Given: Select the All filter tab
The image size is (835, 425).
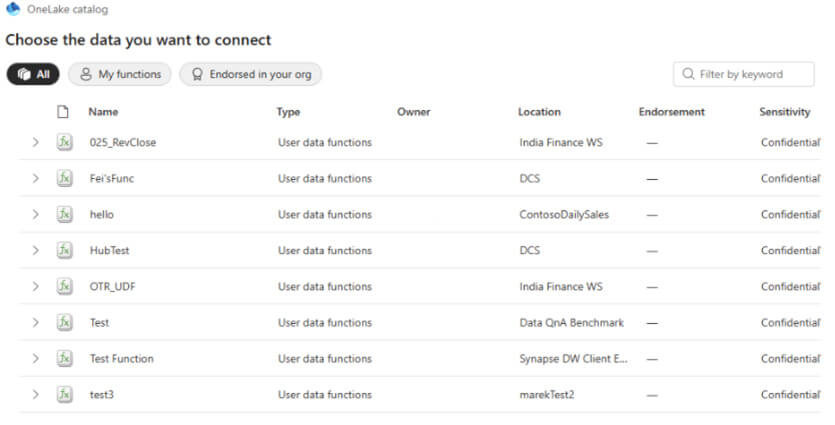Looking at the screenshot, I should [x=33, y=74].
